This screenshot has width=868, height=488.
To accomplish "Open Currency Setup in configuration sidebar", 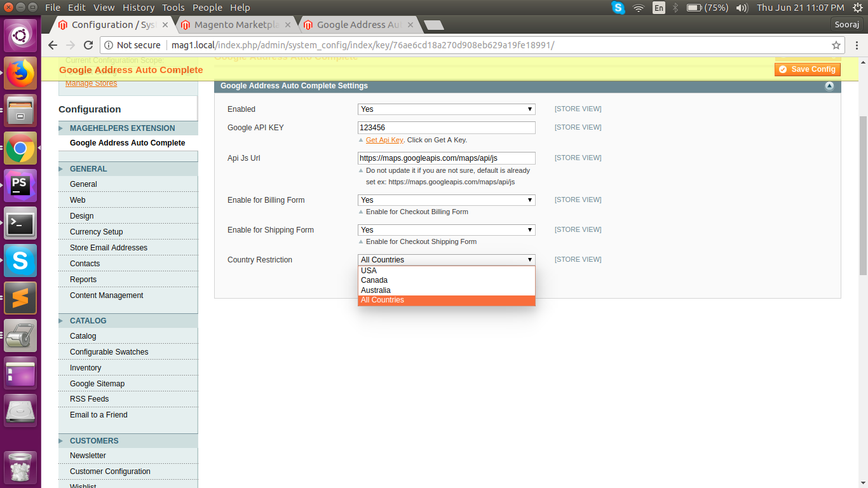I will coord(97,232).
